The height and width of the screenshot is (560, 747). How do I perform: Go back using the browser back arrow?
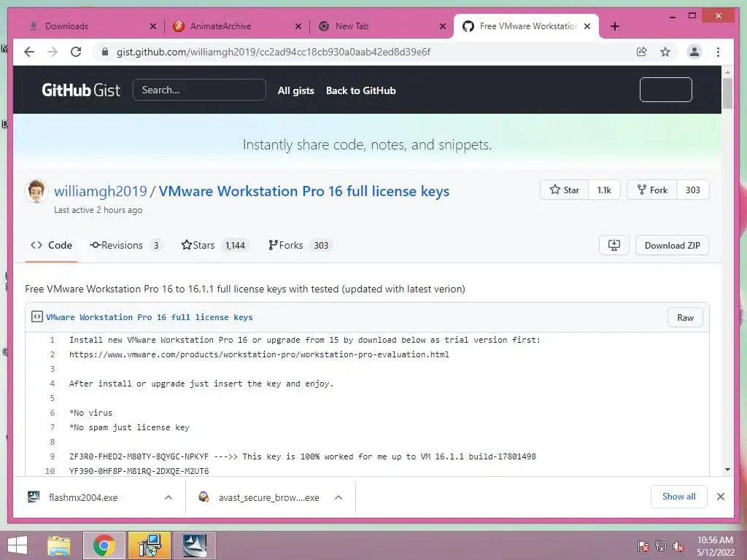[29, 52]
